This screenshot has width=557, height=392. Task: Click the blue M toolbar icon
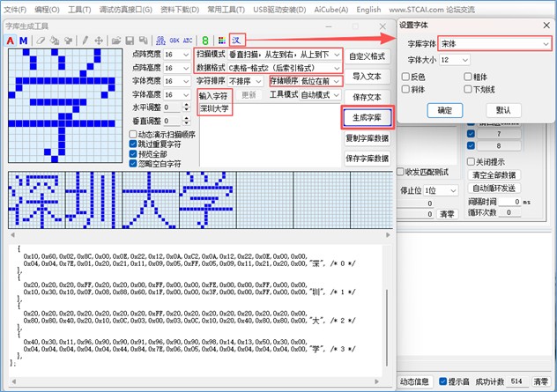click(x=22, y=41)
